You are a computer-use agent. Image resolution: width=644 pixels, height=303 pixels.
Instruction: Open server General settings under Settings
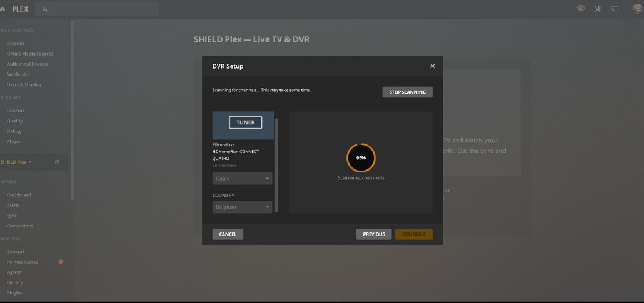coord(15,251)
